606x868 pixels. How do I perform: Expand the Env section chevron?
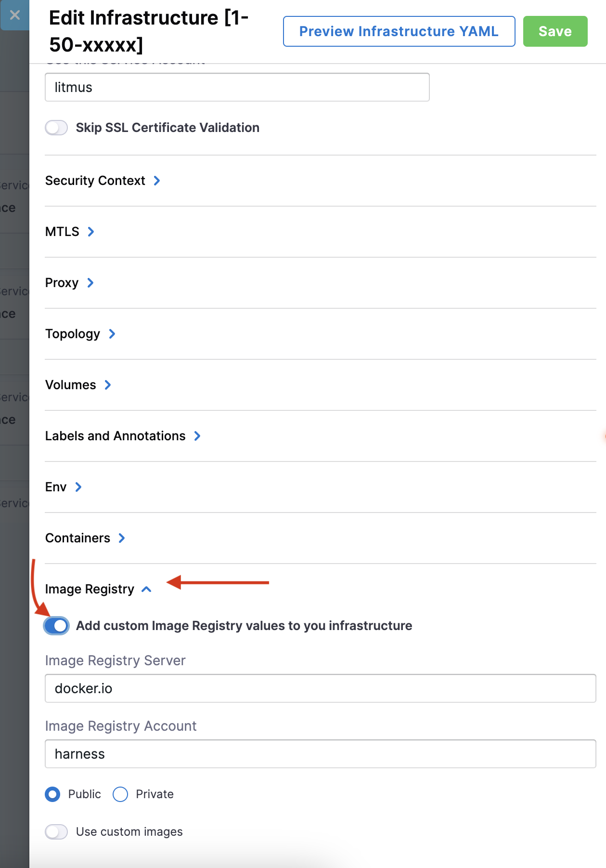tap(78, 487)
